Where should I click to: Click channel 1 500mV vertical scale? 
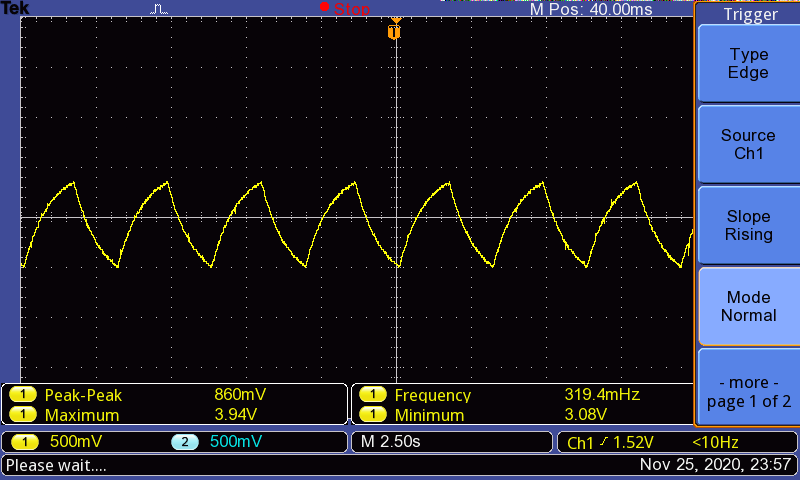(76, 442)
